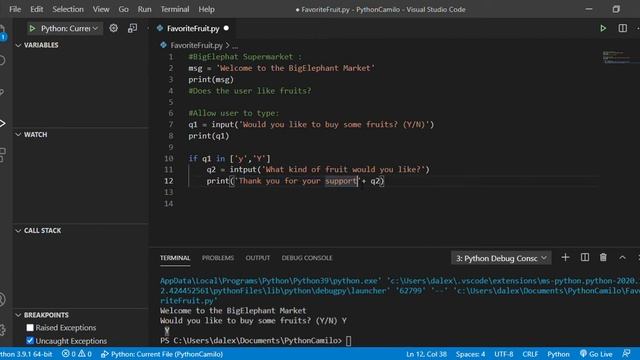
Task: Open the Go menu
Action: tap(123, 9)
